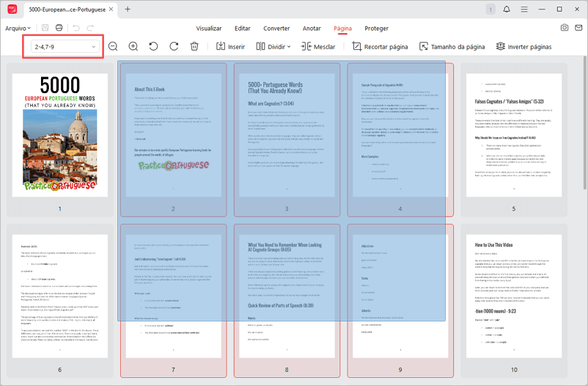Switch to the Converter tab

(x=276, y=28)
